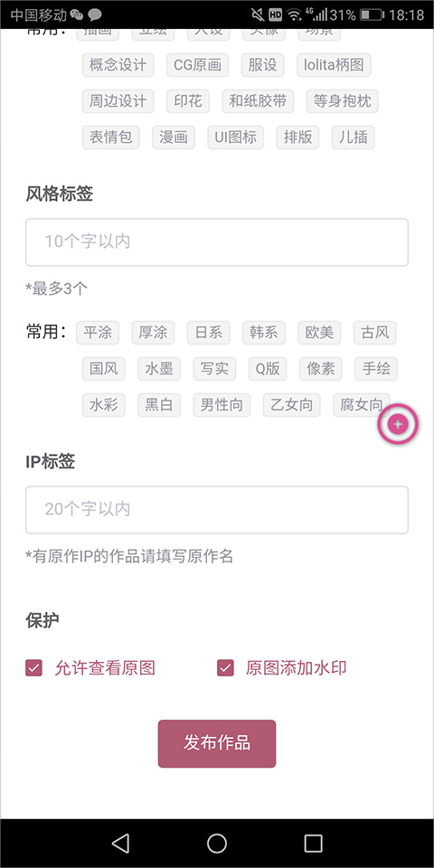Screen dimensions: 434x868
Task: Open the WeChat notification icon in status bar
Action: coord(77,14)
